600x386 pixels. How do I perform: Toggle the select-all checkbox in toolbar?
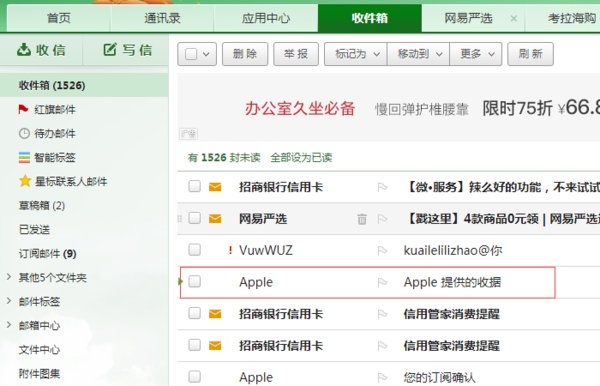tap(191, 54)
